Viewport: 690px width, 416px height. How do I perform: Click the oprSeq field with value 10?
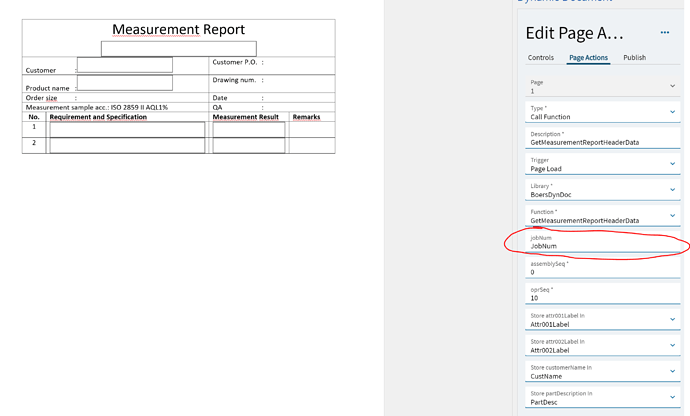[x=602, y=294]
